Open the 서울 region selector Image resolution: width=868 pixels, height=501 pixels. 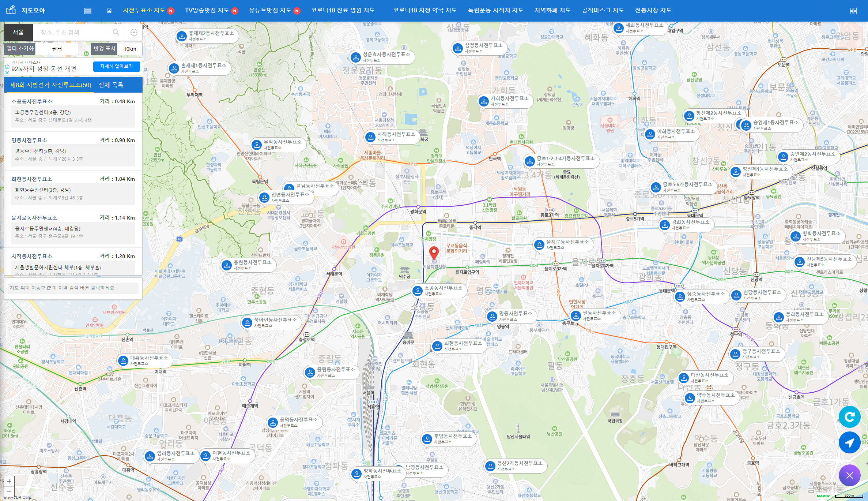point(18,32)
